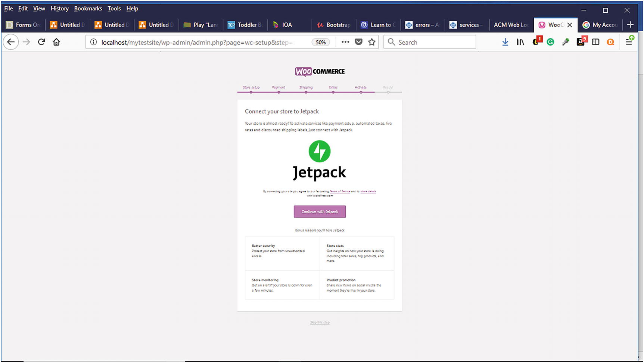
Task: Switch to the Learn to C tab
Action: coord(379,25)
